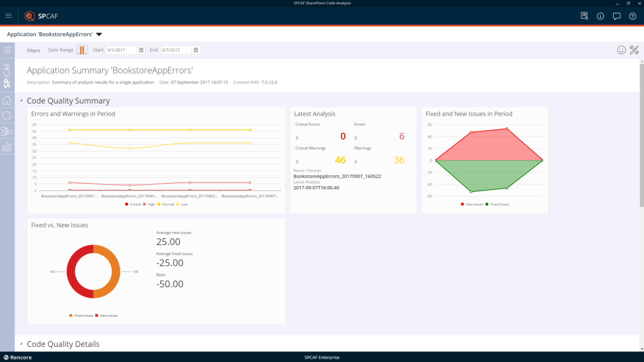Click the Rencore logo in the status bar
The image size is (644, 362).
18,358
